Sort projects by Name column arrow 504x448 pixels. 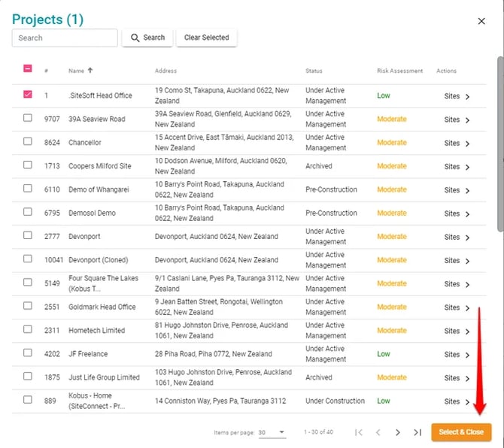pos(90,71)
